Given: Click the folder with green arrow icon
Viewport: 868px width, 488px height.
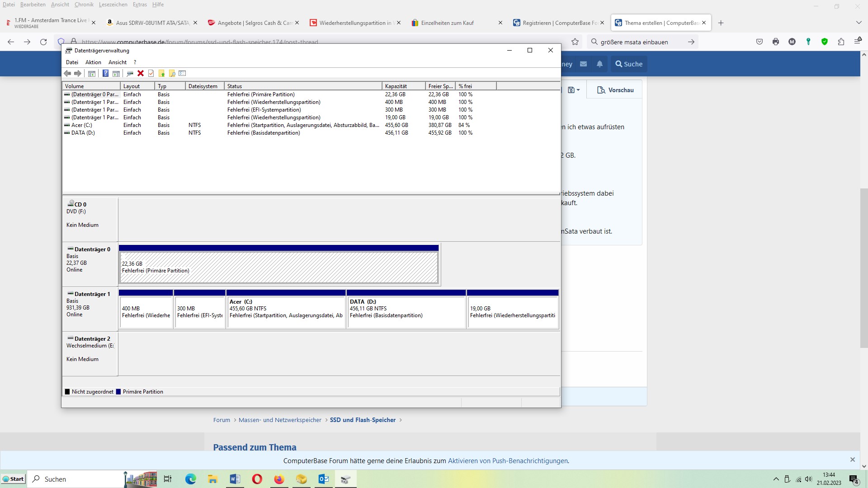Looking at the screenshot, I should point(161,73).
